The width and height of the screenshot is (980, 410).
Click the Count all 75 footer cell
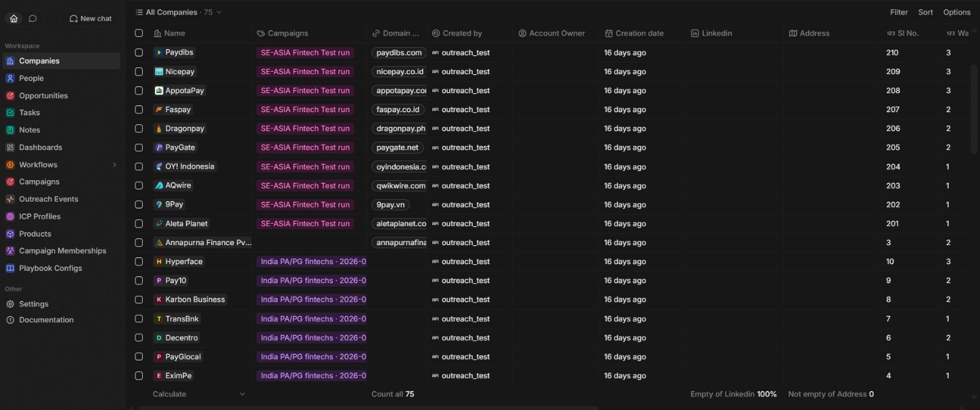coord(393,394)
